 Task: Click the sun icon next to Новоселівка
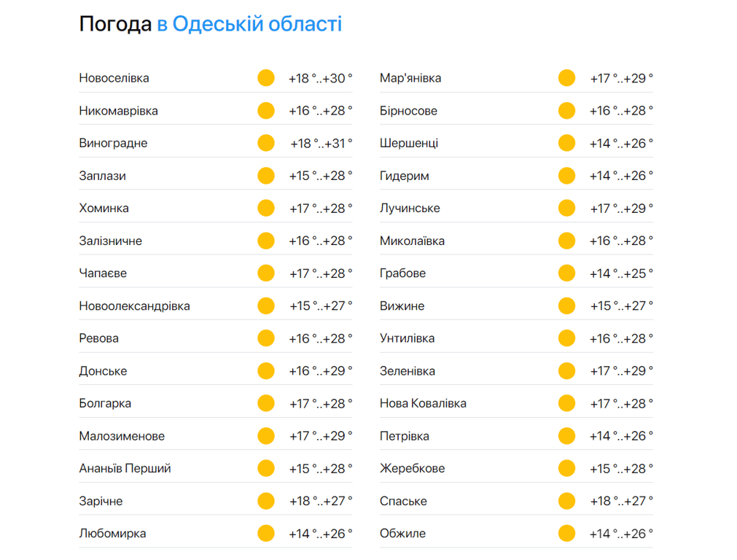click(265, 77)
